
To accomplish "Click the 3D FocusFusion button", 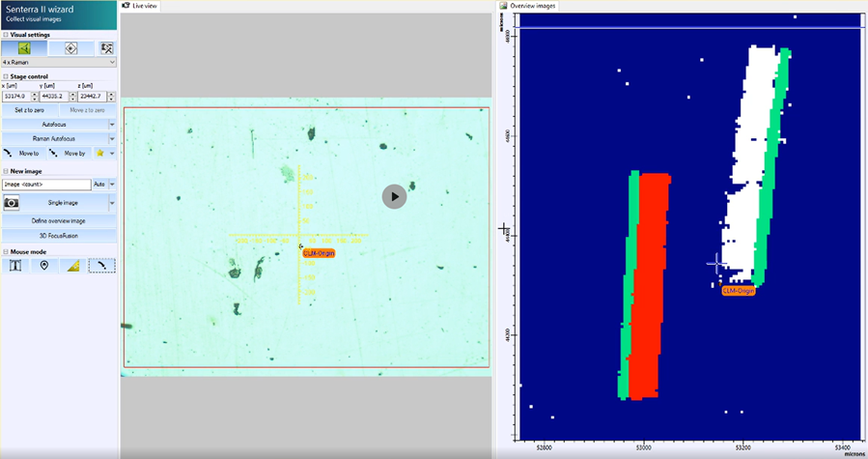I will click(58, 236).
